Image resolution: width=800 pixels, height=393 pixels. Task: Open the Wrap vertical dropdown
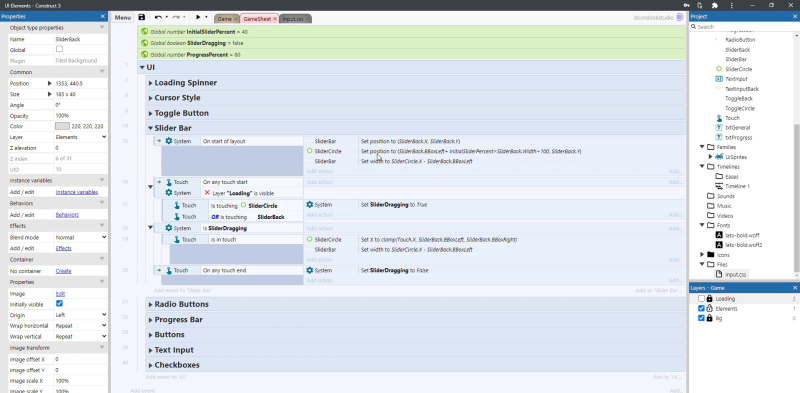[81, 337]
